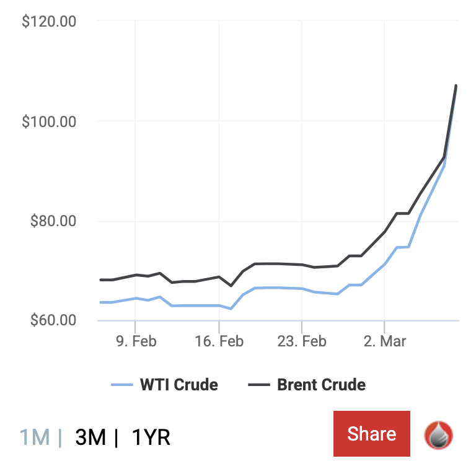Click the dark Brent Crude legend line marker
The image size is (476, 461).
tap(258, 385)
